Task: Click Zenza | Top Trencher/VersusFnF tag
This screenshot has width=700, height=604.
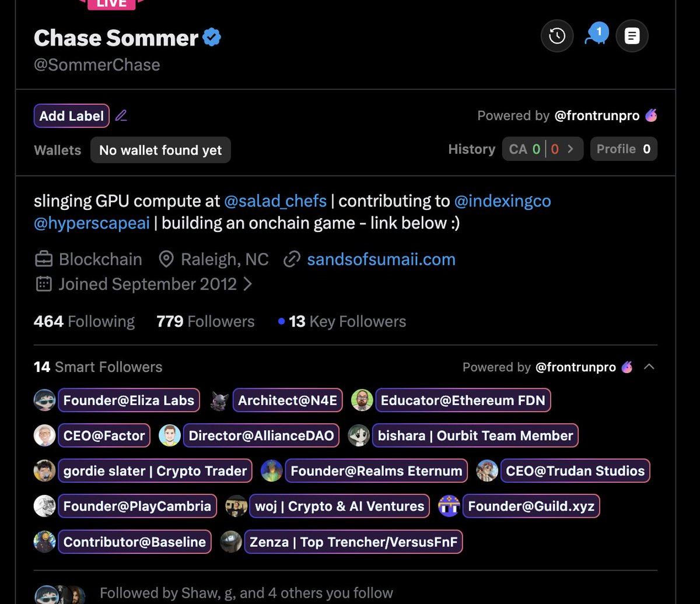Action: point(353,542)
